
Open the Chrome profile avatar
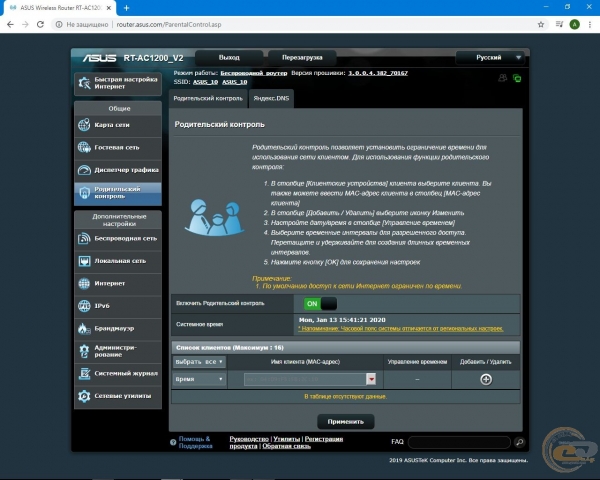574,24
